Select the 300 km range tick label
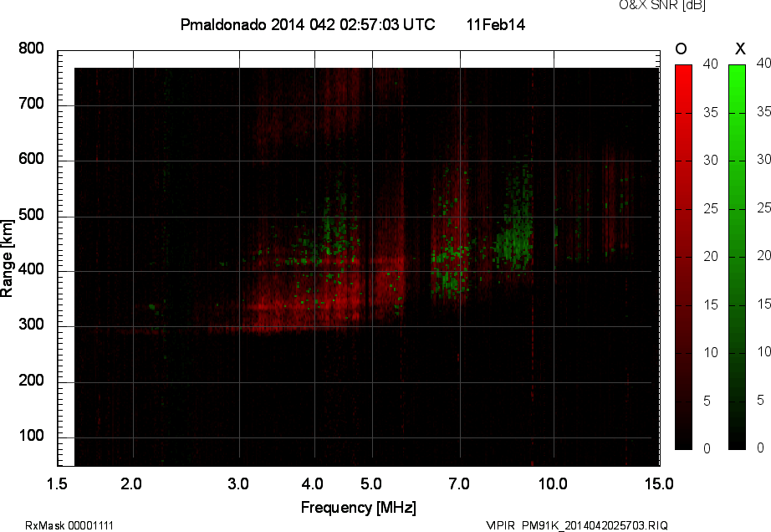771x532 pixels. pyautogui.click(x=32, y=326)
